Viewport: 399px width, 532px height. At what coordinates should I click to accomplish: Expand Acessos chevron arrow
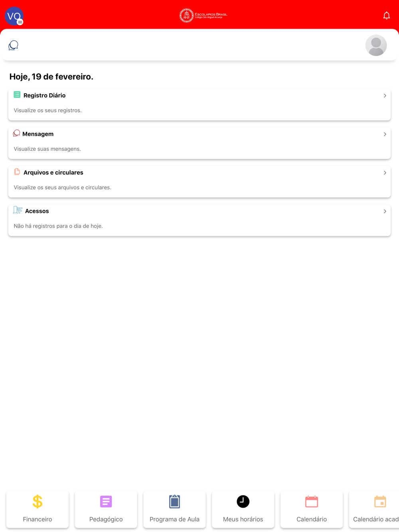(x=385, y=211)
